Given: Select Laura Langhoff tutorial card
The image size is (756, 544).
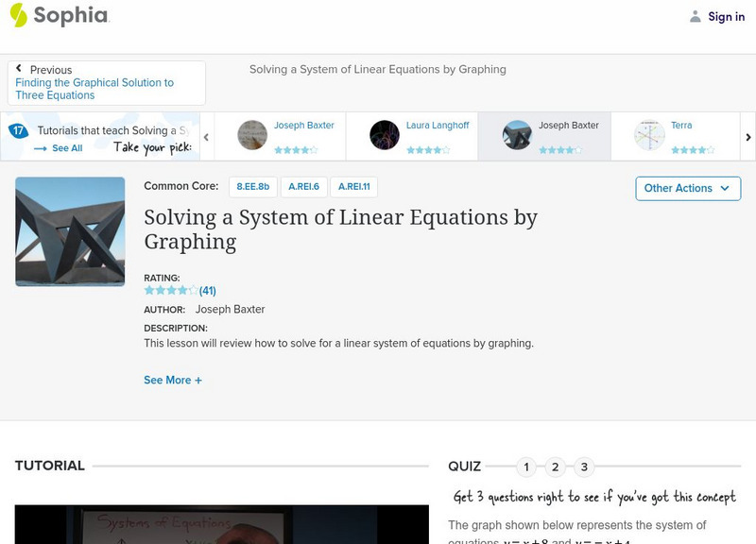Looking at the screenshot, I should coord(412,137).
